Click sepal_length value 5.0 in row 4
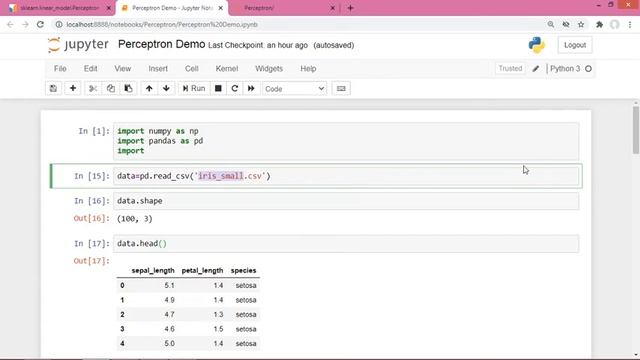640x360 pixels. 169,343
